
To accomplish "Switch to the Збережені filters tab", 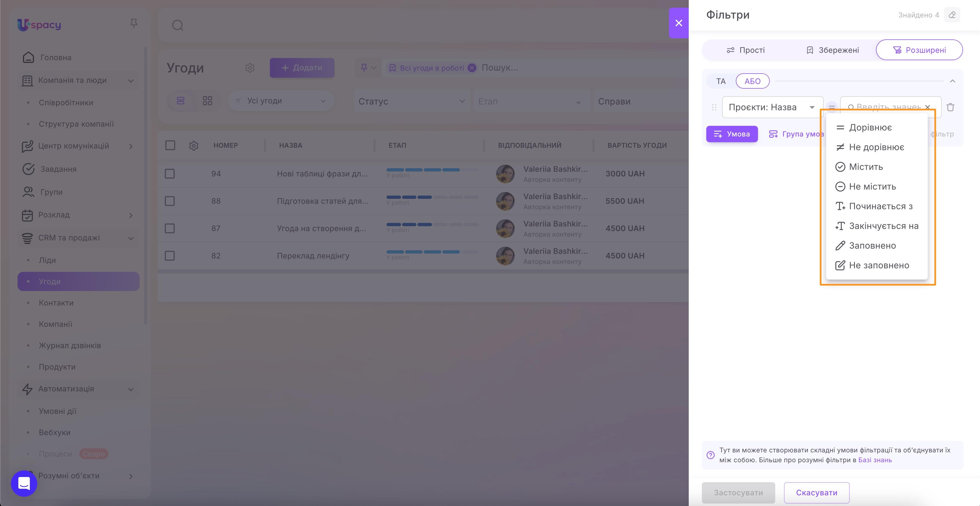I will (x=832, y=50).
